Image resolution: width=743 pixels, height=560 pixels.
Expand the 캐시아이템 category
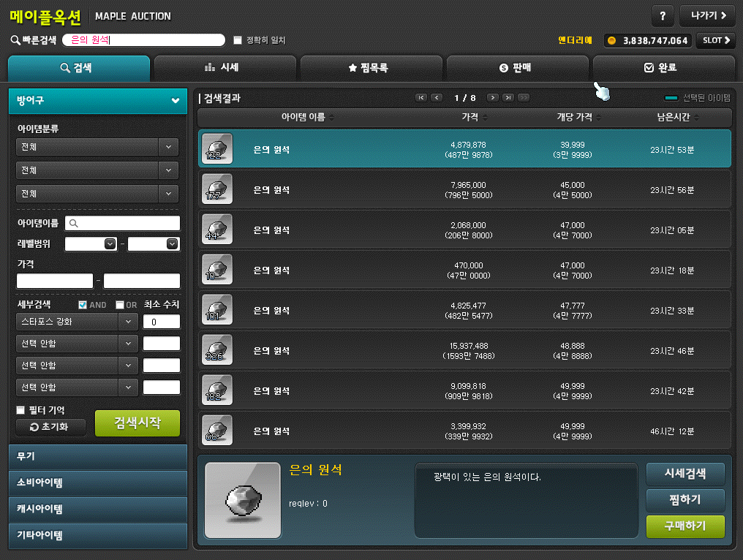click(98, 509)
